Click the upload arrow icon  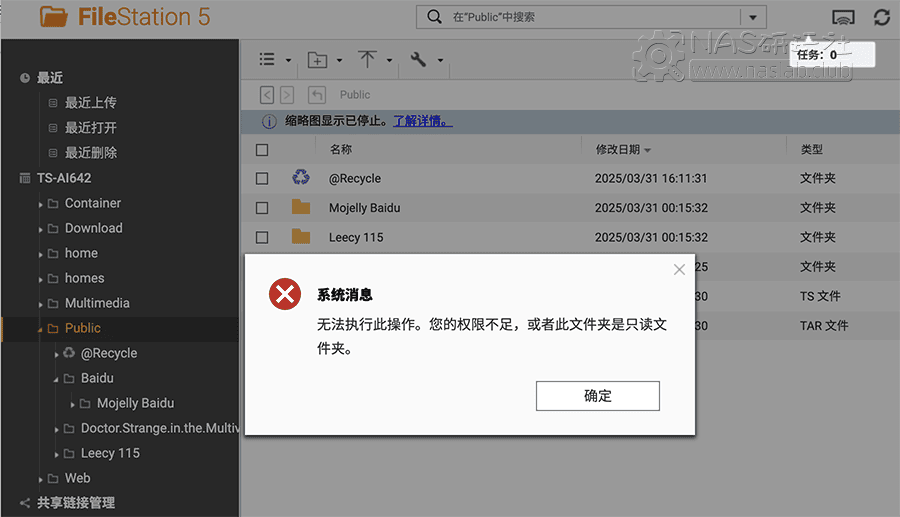367,59
